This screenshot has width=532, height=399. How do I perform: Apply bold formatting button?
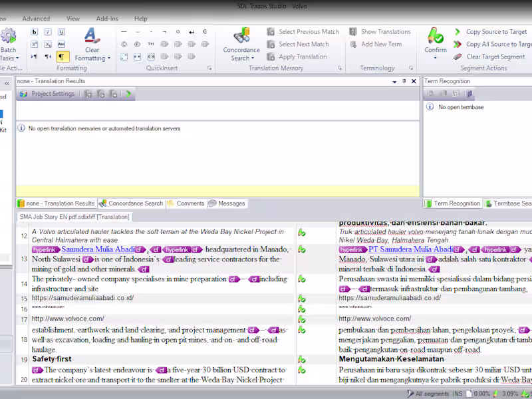(x=35, y=32)
